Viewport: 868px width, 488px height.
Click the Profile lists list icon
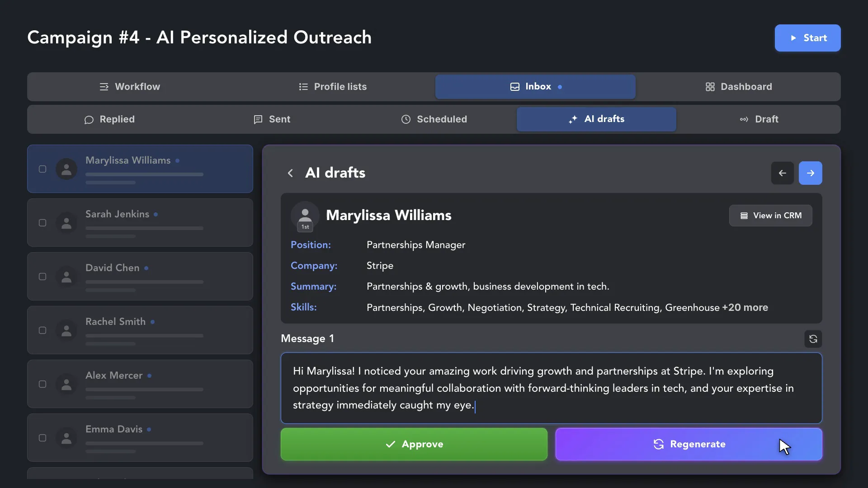point(303,87)
